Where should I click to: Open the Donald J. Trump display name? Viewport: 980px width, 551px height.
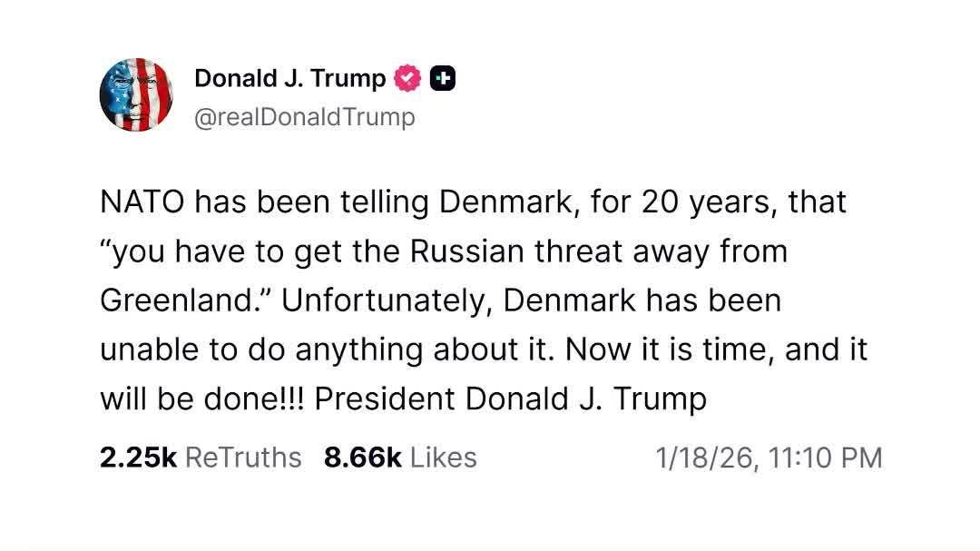tap(289, 79)
